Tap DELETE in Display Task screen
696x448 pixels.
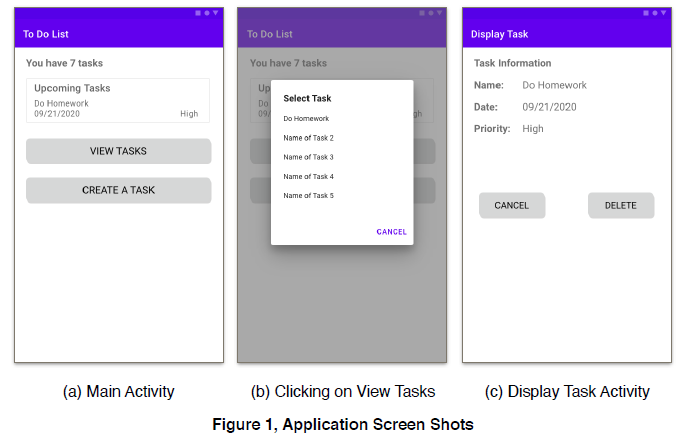point(621,206)
